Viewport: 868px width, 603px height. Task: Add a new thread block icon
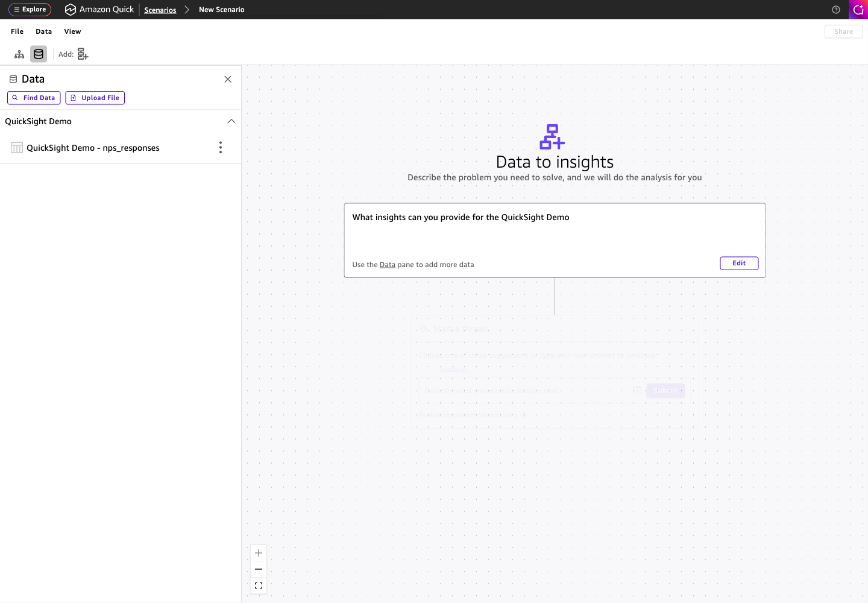83,54
